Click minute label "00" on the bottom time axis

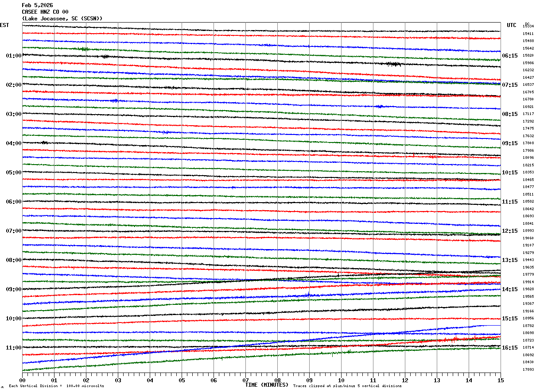tap(22, 380)
